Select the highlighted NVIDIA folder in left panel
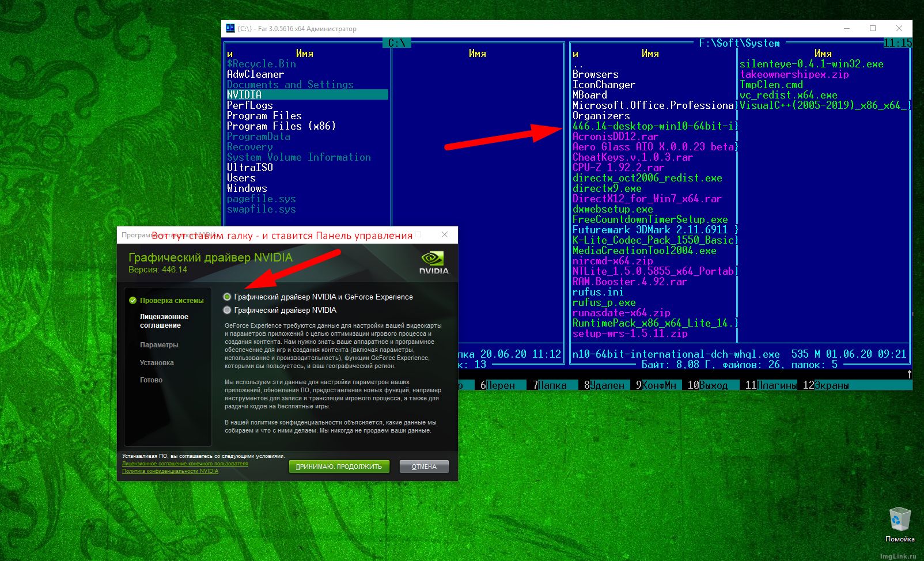The height and width of the screenshot is (561, 924). coord(244,95)
